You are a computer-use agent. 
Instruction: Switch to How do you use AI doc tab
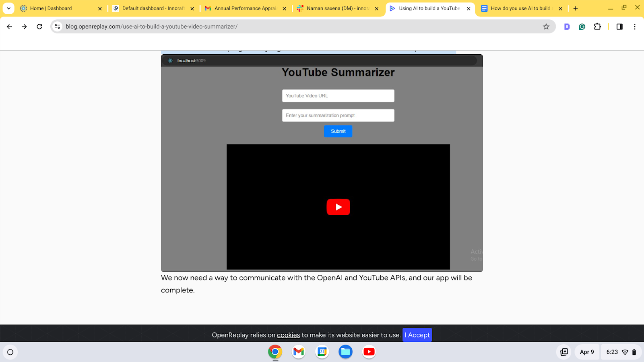click(521, 8)
